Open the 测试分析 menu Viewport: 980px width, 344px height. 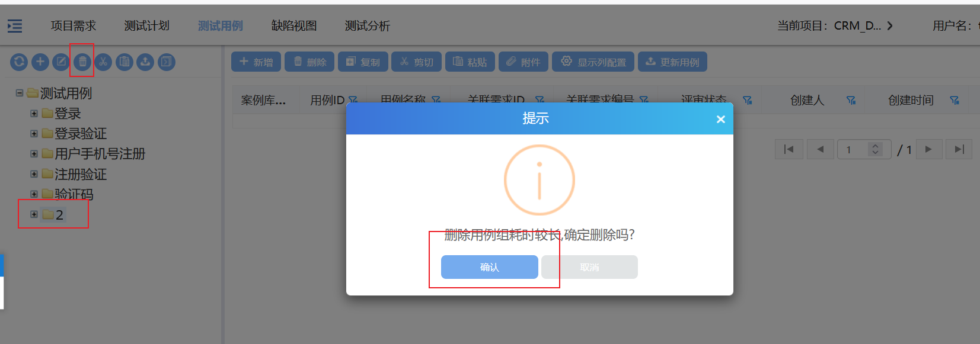click(x=368, y=25)
